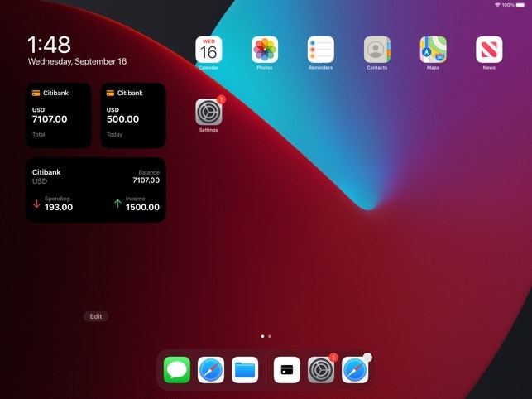Viewport: 532px width, 399px height.
Task: Tap the green income up-arrow icon
Action: pos(117,204)
